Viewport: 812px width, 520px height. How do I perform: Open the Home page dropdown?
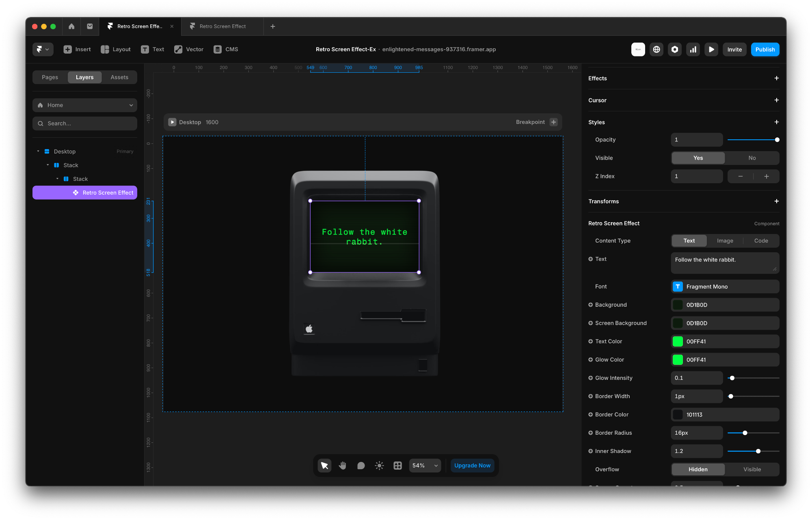tap(85, 105)
